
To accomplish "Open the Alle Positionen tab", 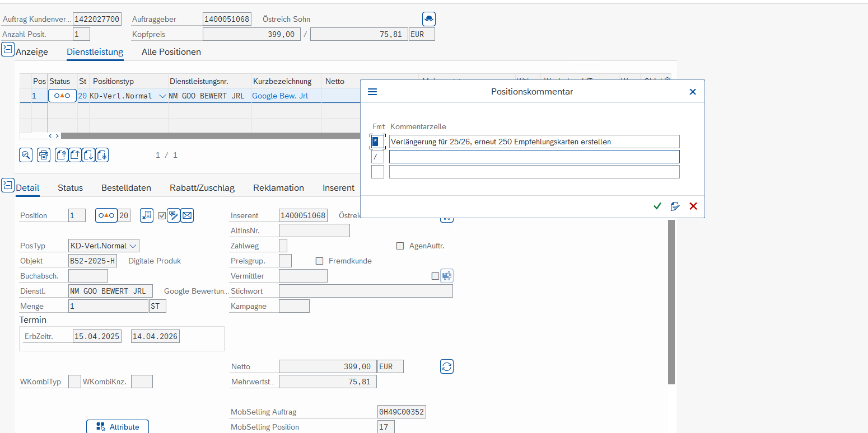I will coord(171,52).
